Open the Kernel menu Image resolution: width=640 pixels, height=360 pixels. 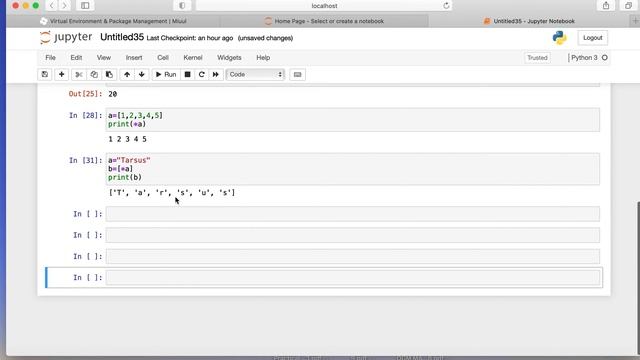[x=193, y=58]
